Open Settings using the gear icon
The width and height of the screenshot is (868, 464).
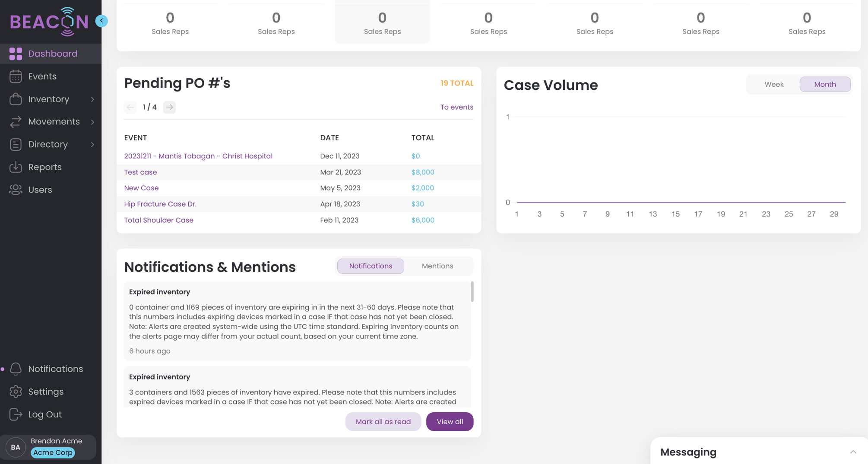pos(16,391)
